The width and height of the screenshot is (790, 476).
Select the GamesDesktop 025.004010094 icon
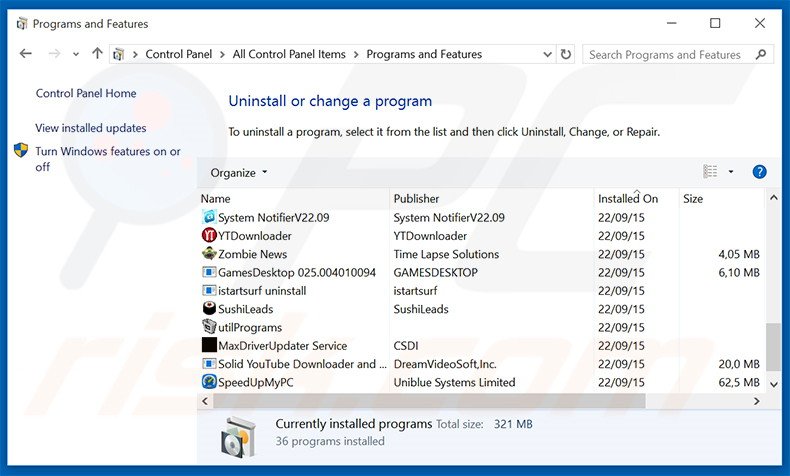tap(209, 272)
